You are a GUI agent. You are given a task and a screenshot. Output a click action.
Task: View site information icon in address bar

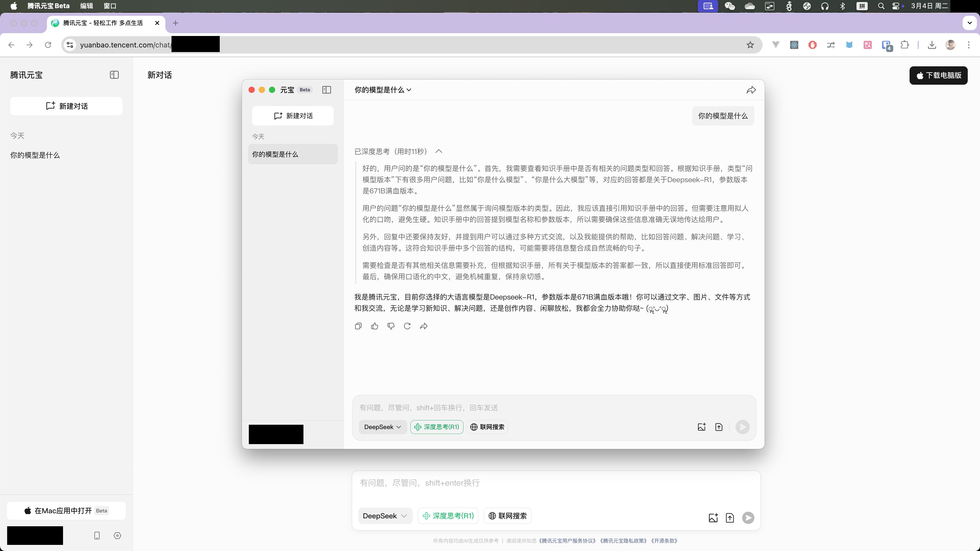tap(70, 45)
